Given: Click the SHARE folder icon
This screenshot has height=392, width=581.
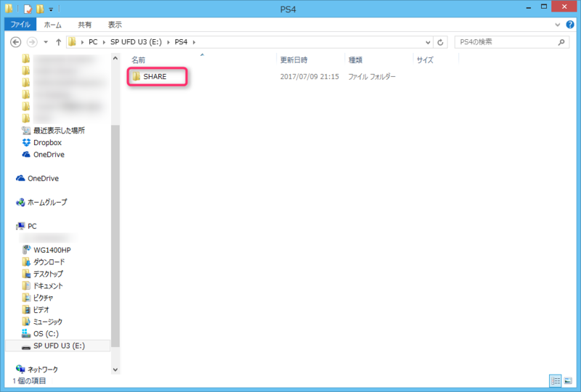Looking at the screenshot, I should tap(137, 76).
